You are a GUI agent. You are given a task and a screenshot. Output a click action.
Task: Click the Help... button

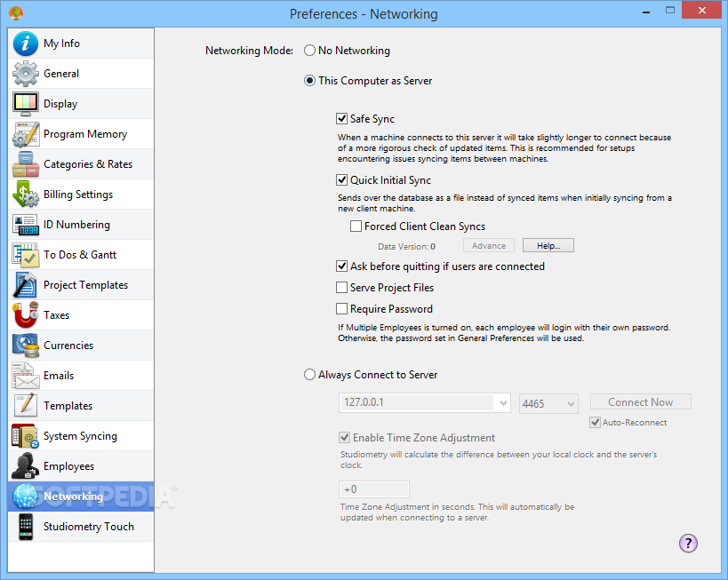(x=548, y=245)
